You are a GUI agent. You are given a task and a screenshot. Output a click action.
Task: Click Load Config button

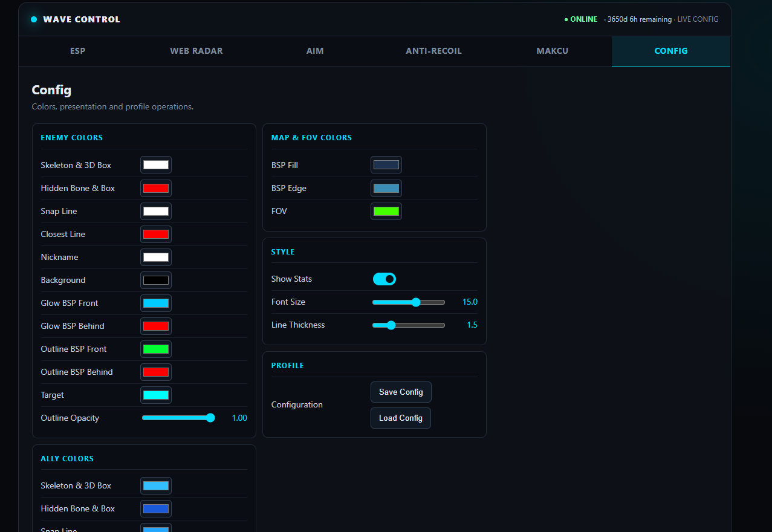point(401,418)
